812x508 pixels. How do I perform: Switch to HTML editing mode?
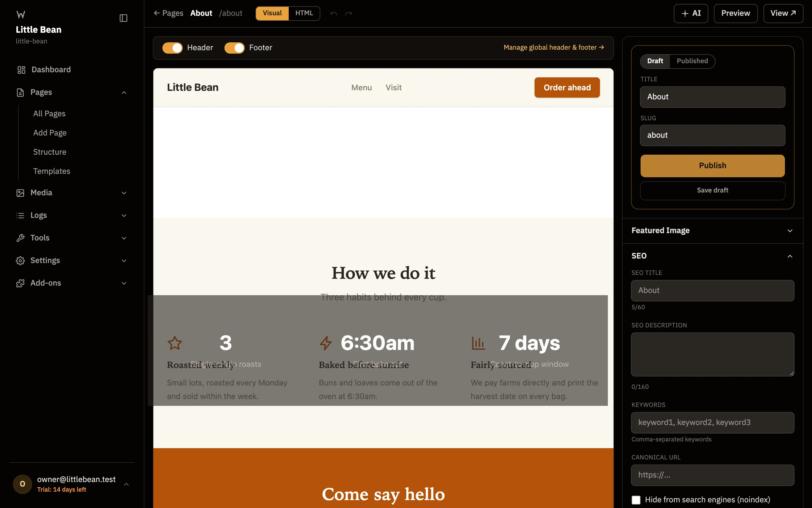(304, 14)
